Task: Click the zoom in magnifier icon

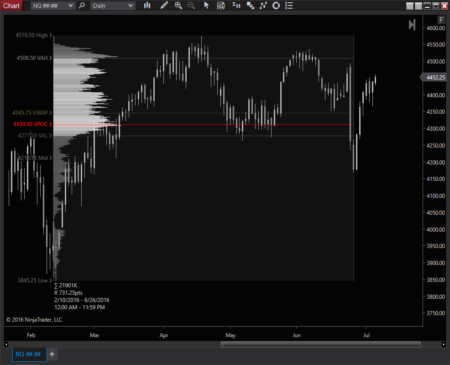Action: (x=178, y=6)
